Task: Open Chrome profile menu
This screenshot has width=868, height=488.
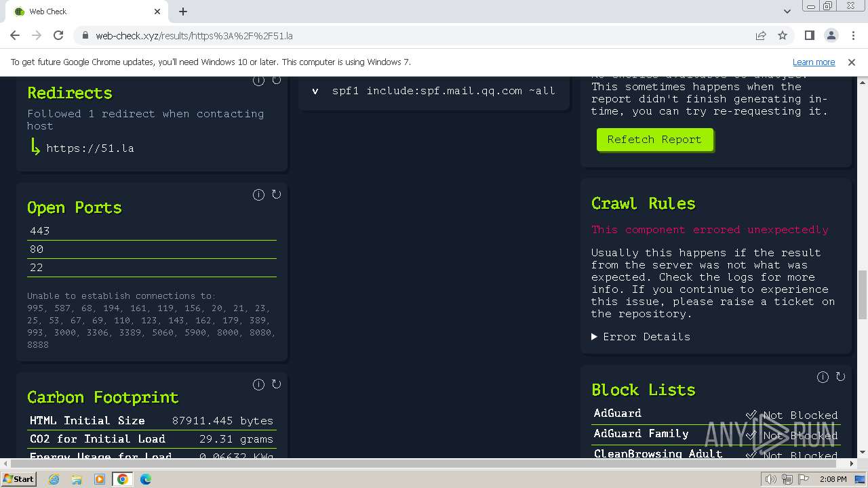Action: pyautogui.click(x=831, y=35)
